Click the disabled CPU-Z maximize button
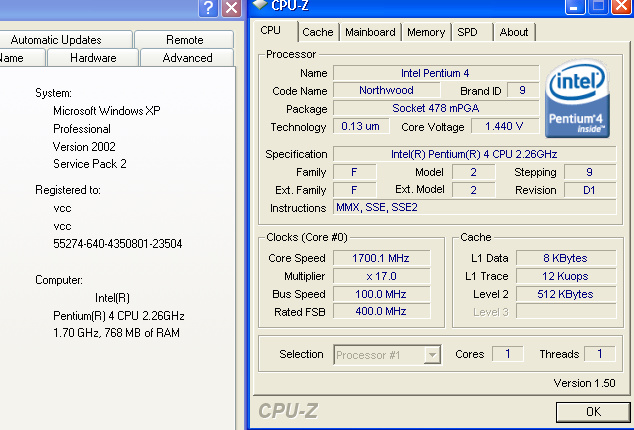 (x=598, y=6)
